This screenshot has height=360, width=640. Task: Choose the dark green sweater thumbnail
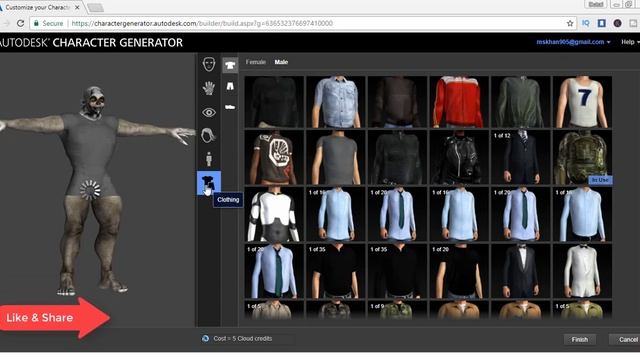[521, 102]
